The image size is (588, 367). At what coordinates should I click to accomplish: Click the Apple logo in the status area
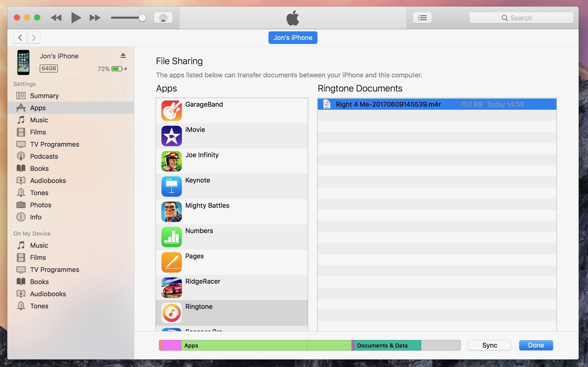click(293, 18)
